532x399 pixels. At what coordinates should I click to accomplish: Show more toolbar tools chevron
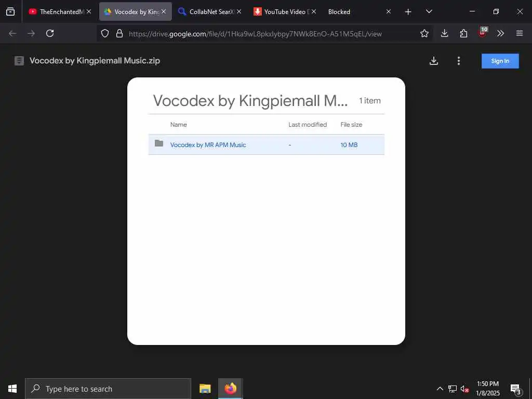(x=500, y=33)
